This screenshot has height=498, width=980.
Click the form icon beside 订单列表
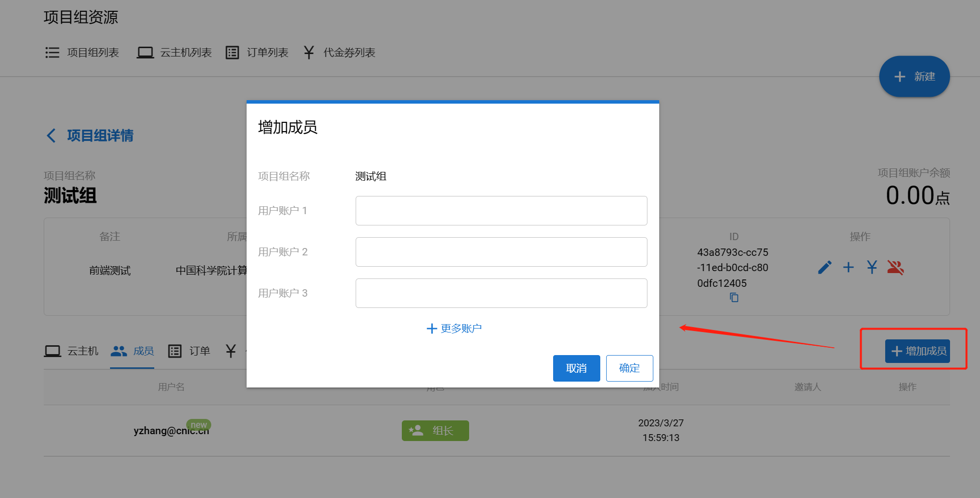tap(232, 53)
